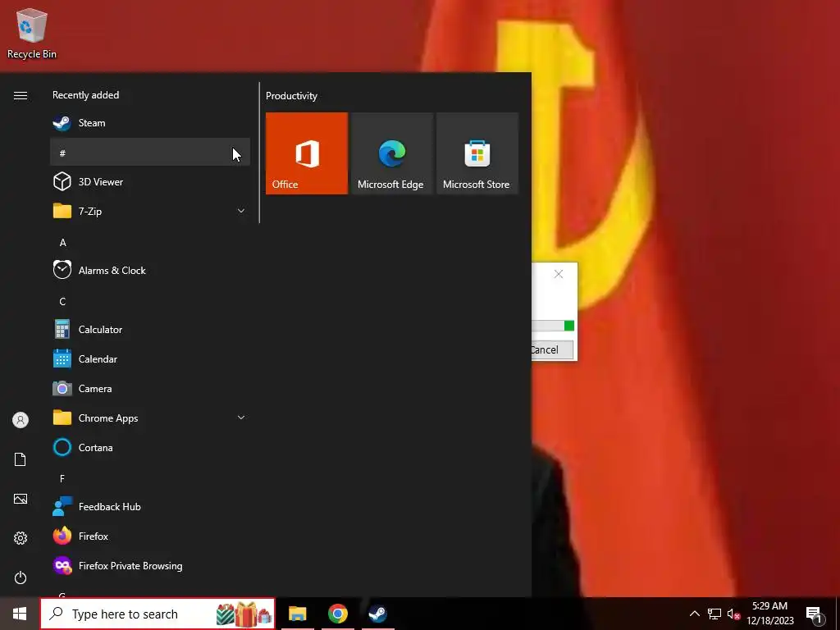Viewport: 840px width, 630px height.
Task: Expand the Chrome Apps folder chevron
Action: point(241,418)
